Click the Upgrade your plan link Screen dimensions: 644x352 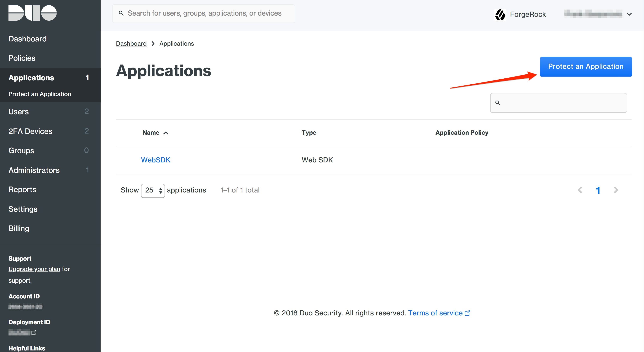pyautogui.click(x=34, y=269)
